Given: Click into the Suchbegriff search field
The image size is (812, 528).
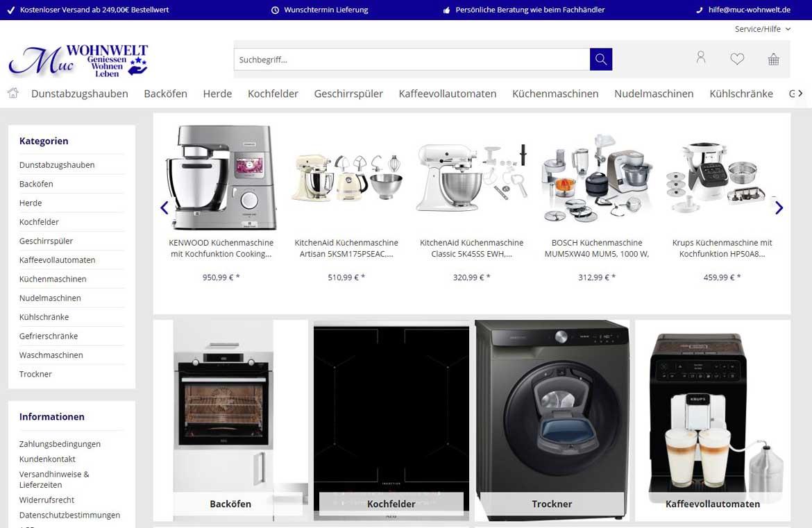Looking at the screenshot, I should (x=412, y=60).
